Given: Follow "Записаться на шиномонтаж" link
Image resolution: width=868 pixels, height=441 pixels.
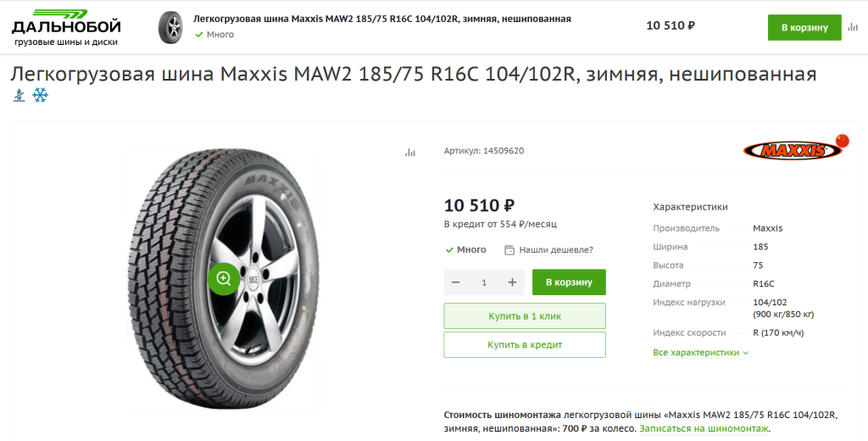Looking at the screenshot, I should tap(704, 429).
